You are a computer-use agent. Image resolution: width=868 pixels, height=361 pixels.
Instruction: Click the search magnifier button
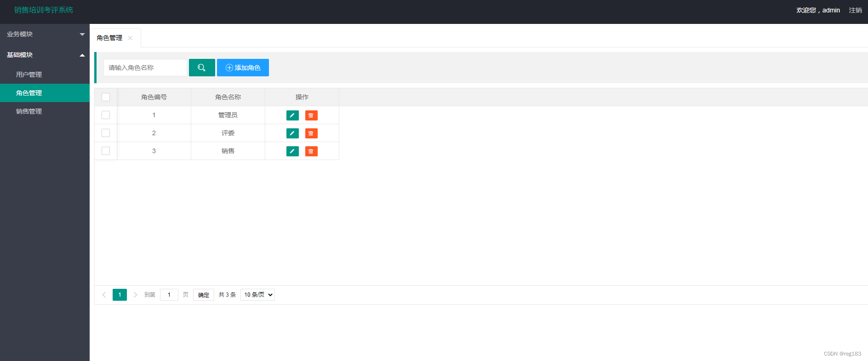[202, 68]
